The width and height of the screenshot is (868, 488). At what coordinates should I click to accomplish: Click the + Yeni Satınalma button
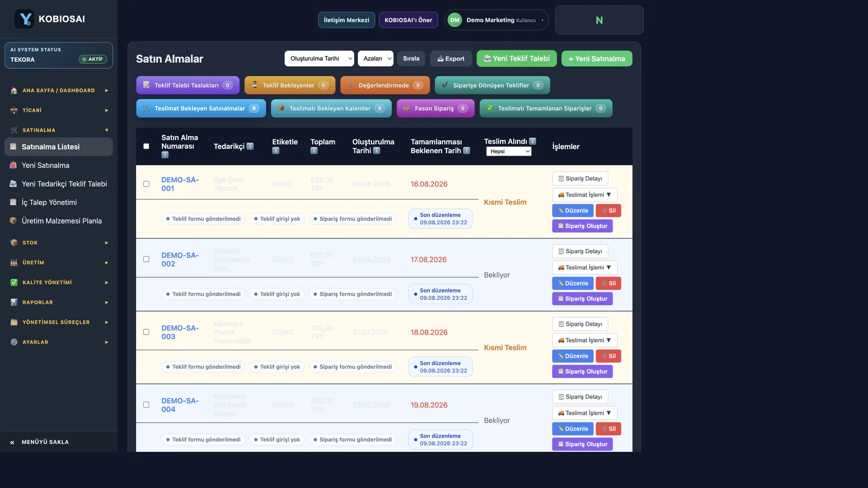tap(597, 59)
